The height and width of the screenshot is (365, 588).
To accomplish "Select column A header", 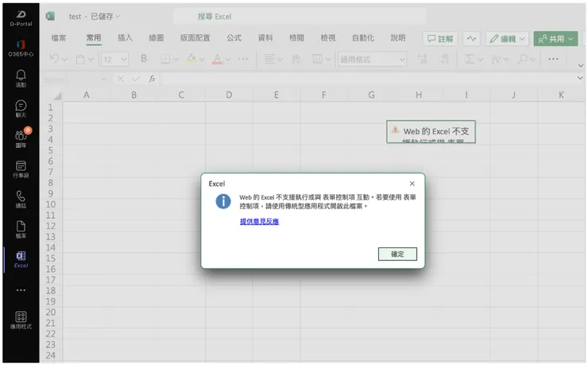I will pos(87,95).
